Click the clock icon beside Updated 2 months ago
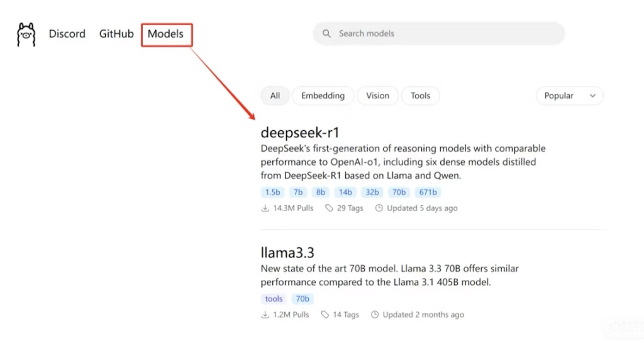 point(375,315)
